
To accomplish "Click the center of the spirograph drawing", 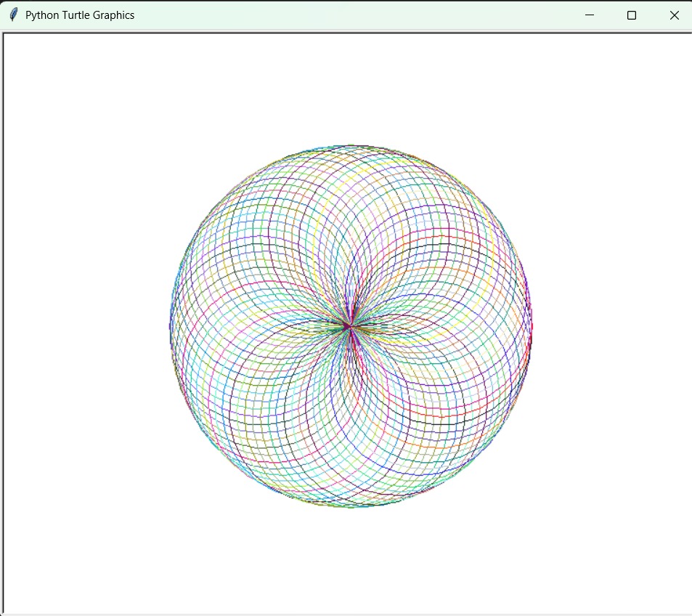I will coord(351,326).
